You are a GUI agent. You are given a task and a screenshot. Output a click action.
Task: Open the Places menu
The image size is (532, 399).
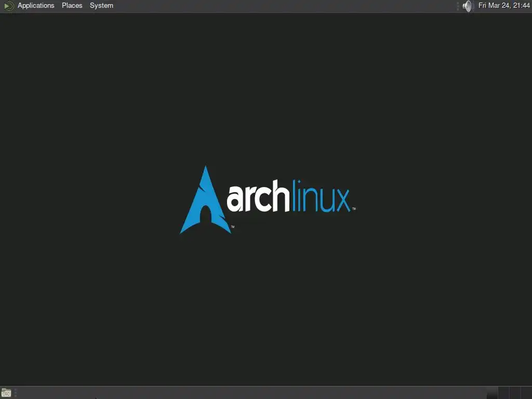[x=72, y=5]
